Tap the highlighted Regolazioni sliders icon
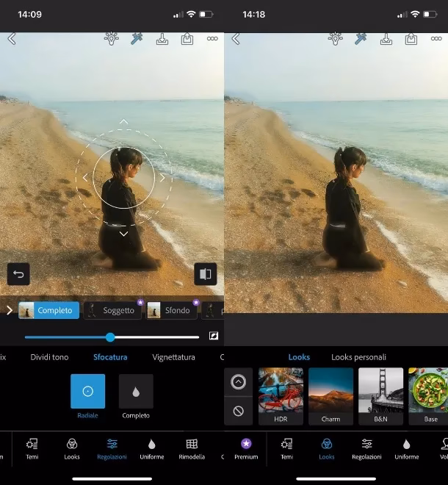This screenshot has height=485, width=448. (112, 448)
